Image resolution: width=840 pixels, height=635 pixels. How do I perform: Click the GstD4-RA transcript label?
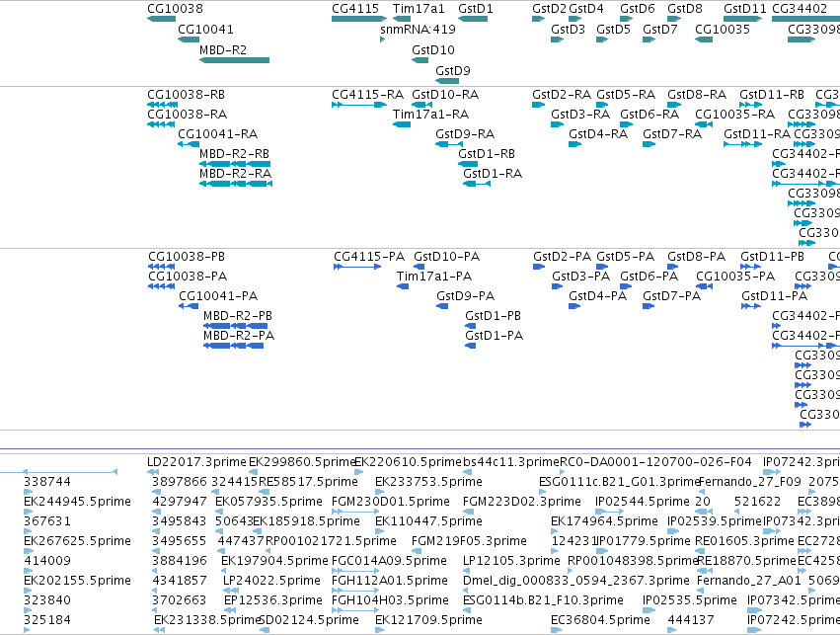pos(598,134)
